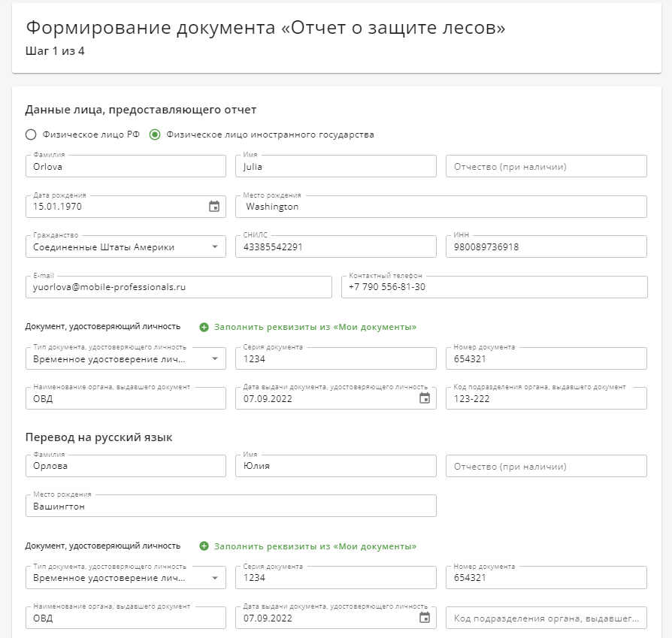
Task: Click second Заполнить реквизиты из «Мои документы» link
Action: tap(315, 546)
